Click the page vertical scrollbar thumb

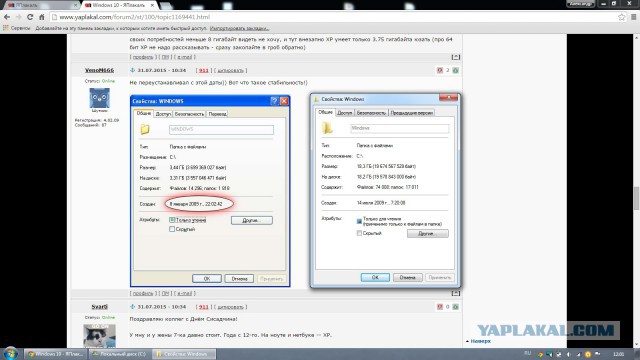click(x=636, y=198)
